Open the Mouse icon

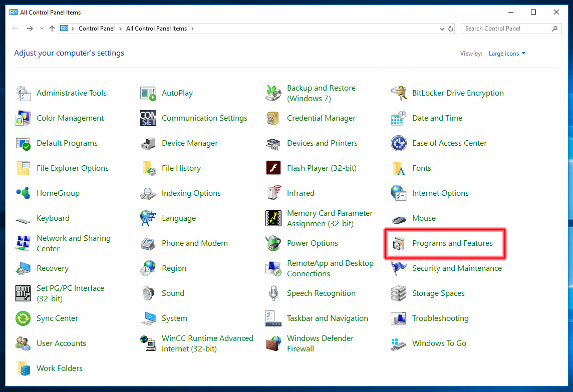[399, 219]
